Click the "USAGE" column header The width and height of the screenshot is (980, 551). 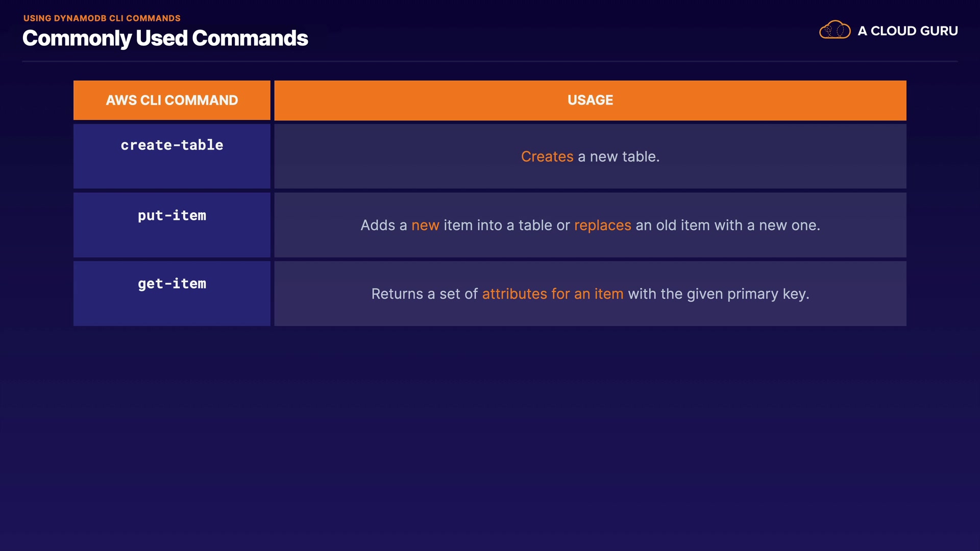click(x=590, y=100)
